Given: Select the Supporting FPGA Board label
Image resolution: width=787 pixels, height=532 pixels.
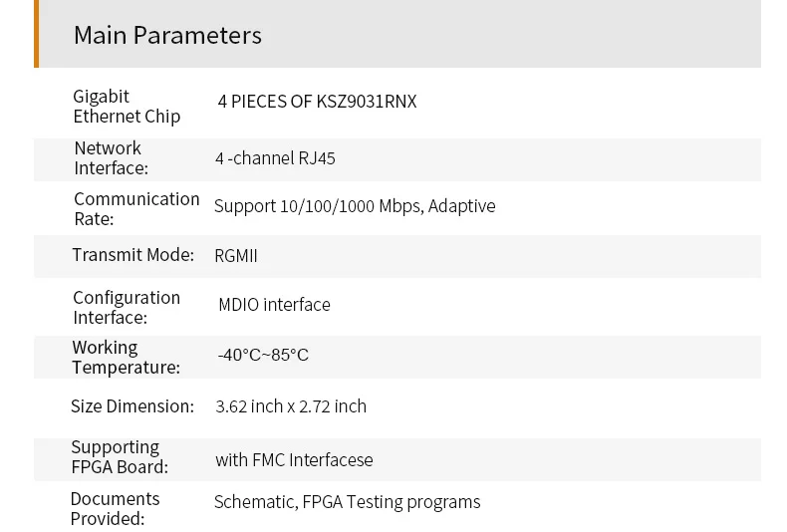Looking at the screenshot, I should [119, 456].
